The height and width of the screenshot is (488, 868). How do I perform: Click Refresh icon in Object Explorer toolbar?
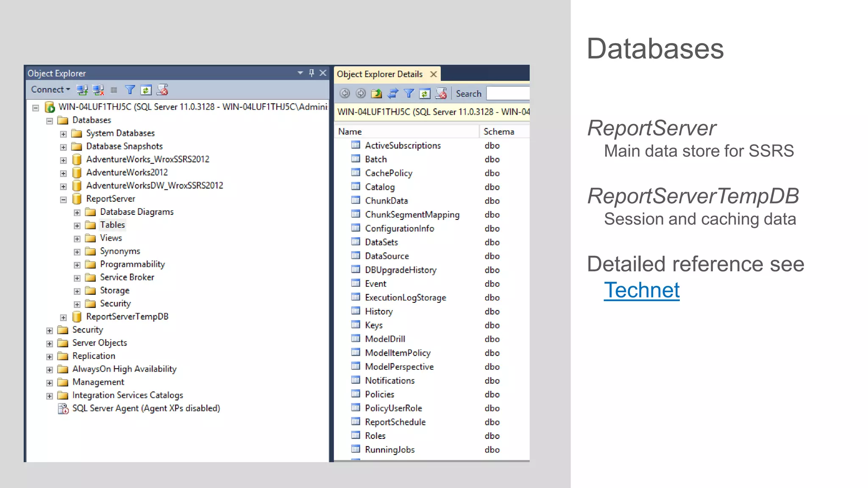coord(146,90)
